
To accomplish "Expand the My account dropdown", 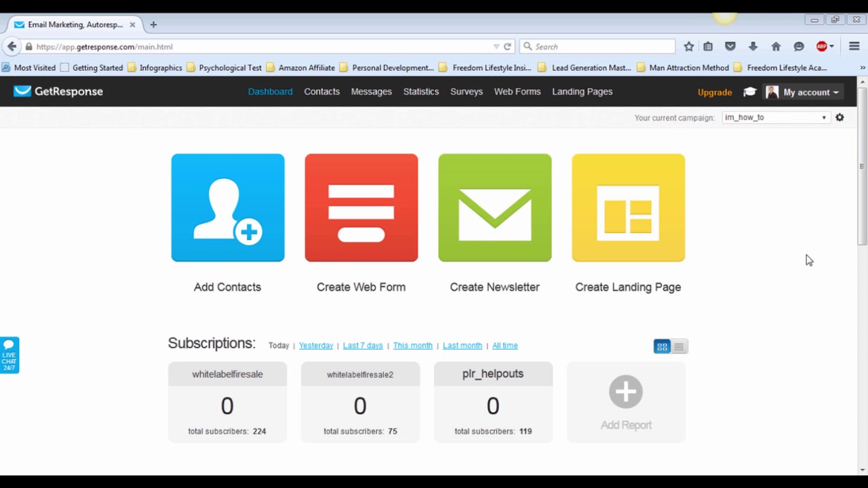I will [x=804, y=92].
